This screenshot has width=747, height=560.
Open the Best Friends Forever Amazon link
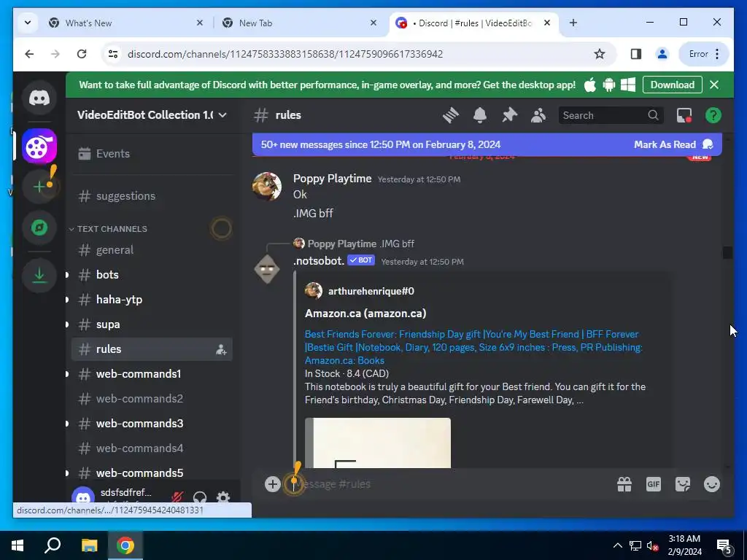[x=473, y=347]
